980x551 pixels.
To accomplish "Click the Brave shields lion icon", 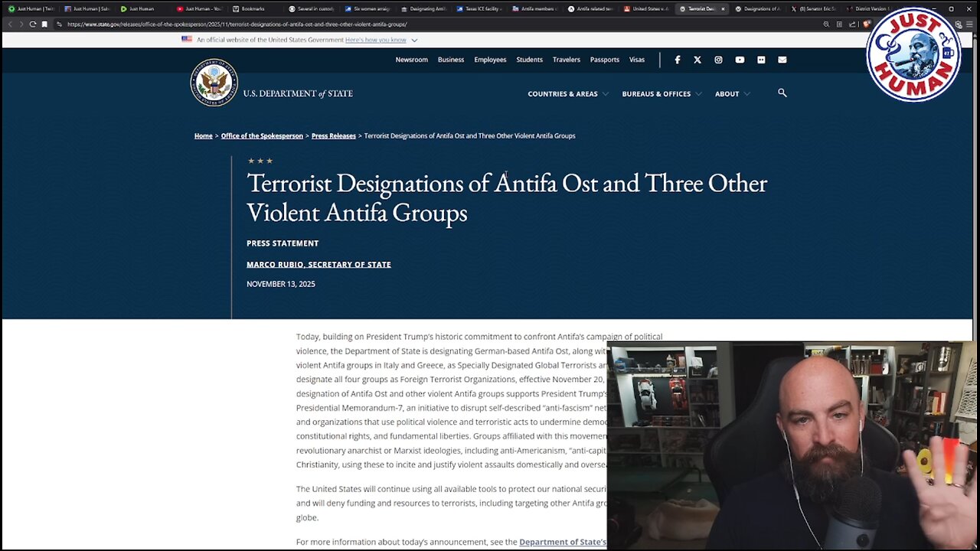I will click(867, 24).
